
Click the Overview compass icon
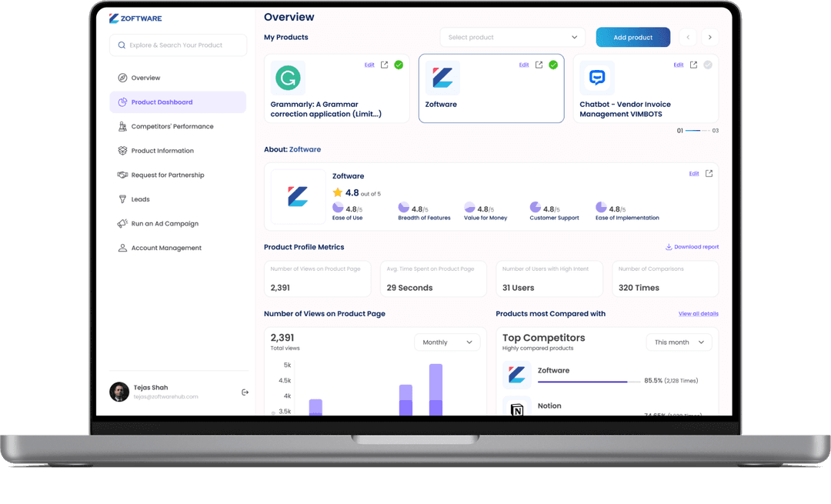click(122, 78)
